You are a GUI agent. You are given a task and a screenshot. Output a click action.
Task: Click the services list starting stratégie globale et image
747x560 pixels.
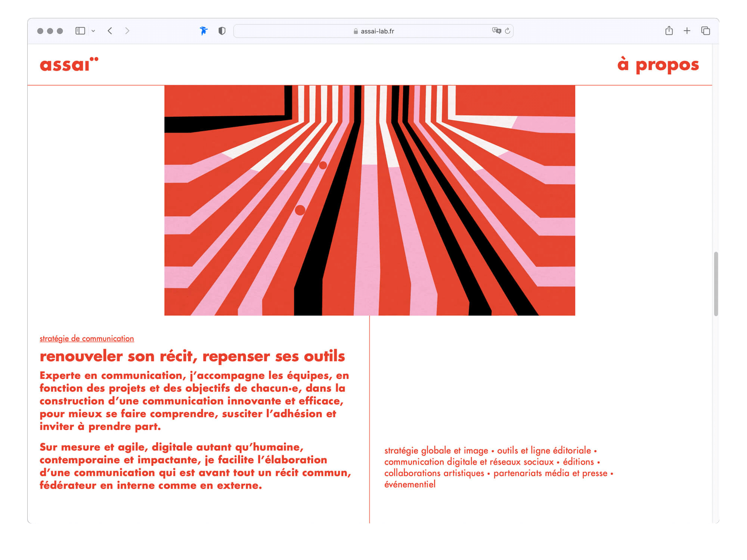499,467
